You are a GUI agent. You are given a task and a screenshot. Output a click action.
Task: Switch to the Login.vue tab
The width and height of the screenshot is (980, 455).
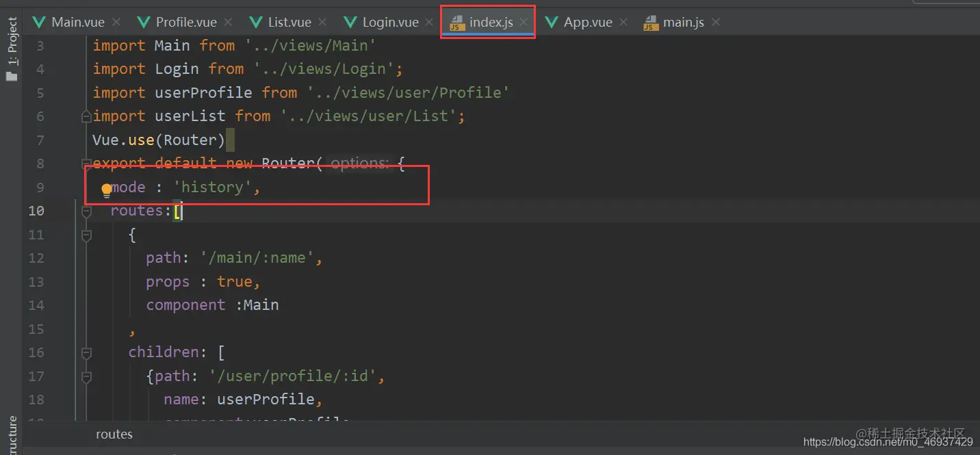pyautogui.click(x=390, y=22)
